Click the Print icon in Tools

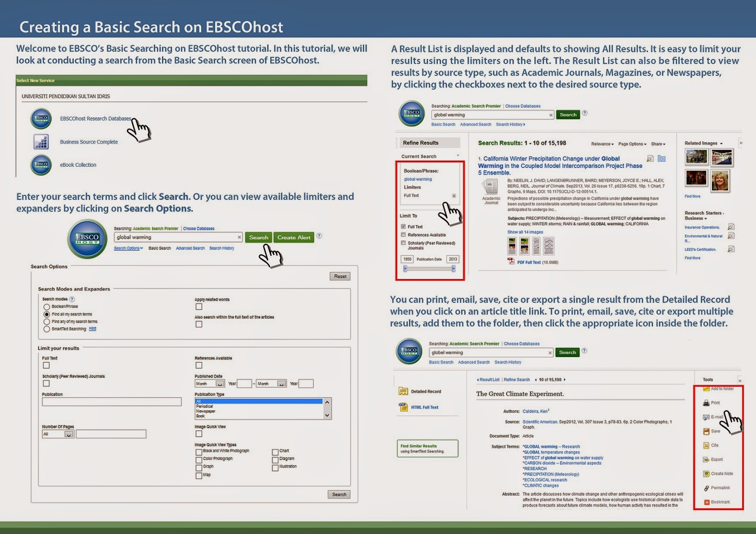coord(706,403)
